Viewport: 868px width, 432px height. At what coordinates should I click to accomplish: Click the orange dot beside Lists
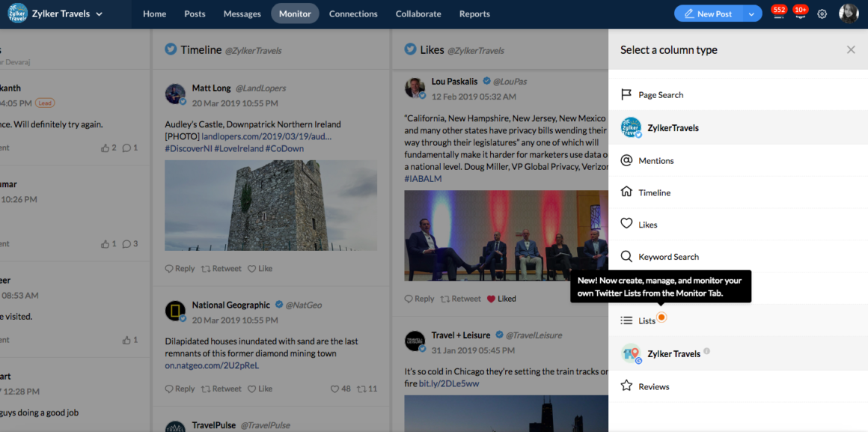(x=661, y=318)
